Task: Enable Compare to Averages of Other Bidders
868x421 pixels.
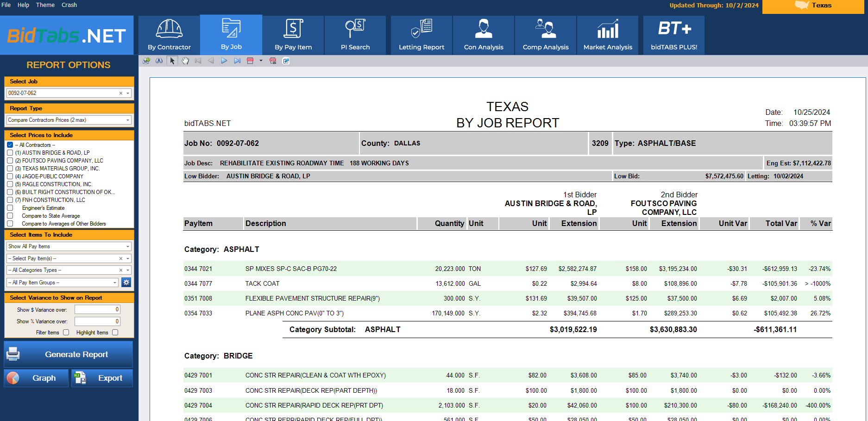Action: pos(10,224)
